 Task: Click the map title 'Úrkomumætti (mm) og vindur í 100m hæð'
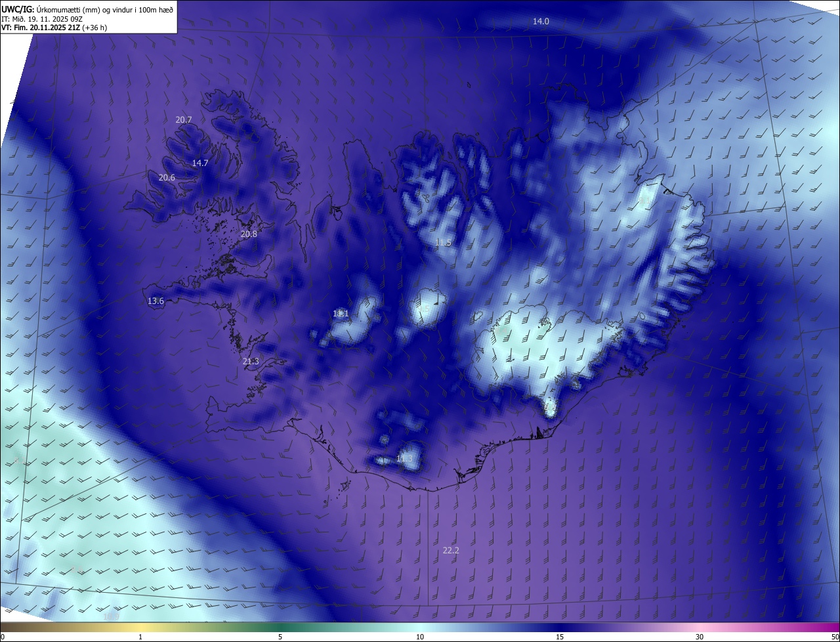[x=104, y=9]
